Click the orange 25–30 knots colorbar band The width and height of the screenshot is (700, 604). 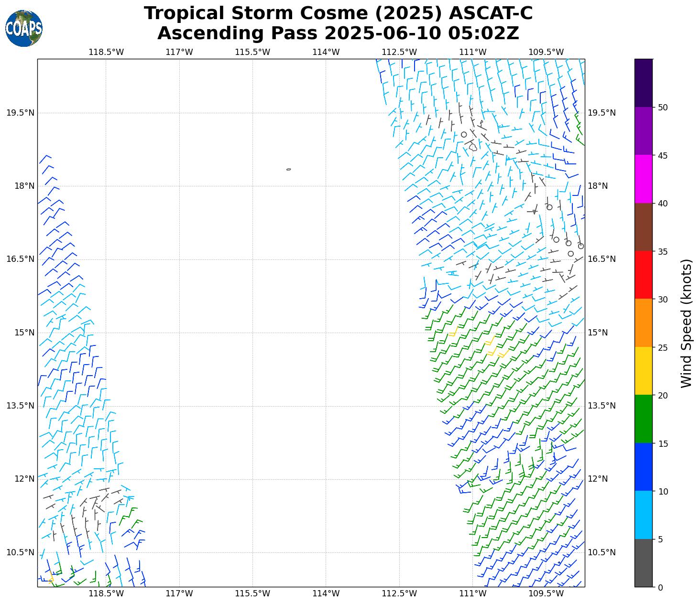coord(643,323)
